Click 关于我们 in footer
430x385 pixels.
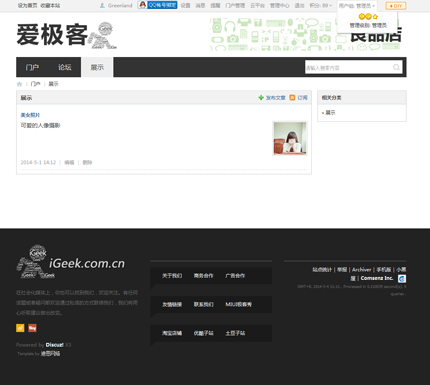coord(172,276)
